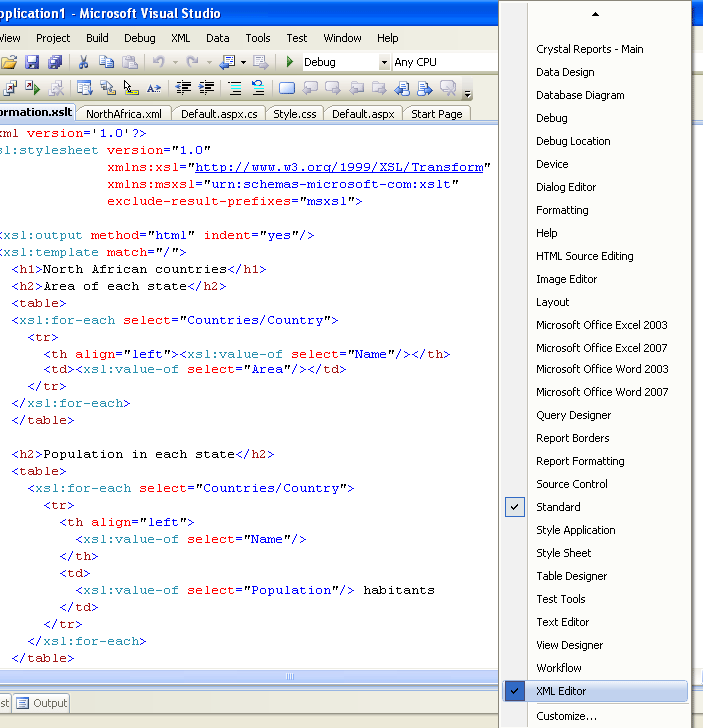Viewport: 703px width, 728px height.
Task: Click the Undo arrow icon
Action: tap(159, 62)
